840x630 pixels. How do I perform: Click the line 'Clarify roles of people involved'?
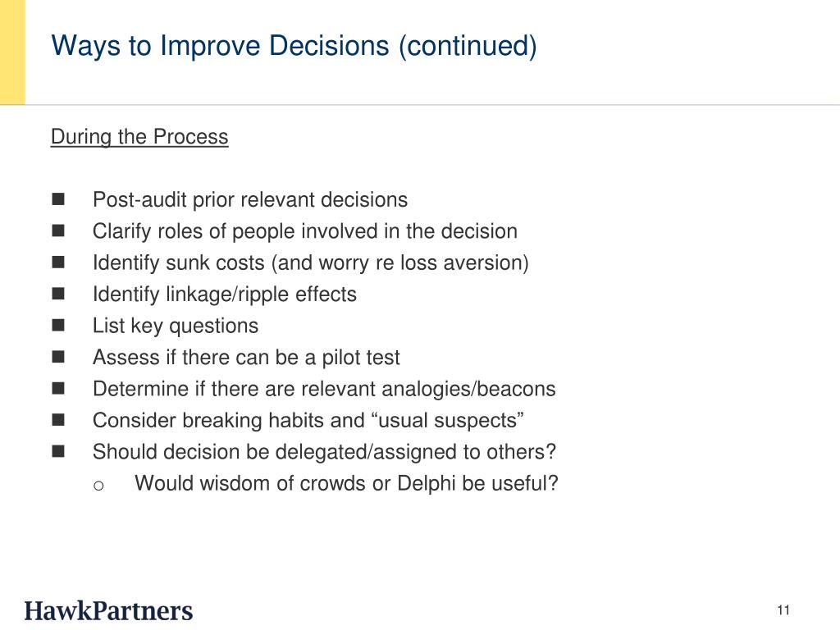click(x=305, y=231)
